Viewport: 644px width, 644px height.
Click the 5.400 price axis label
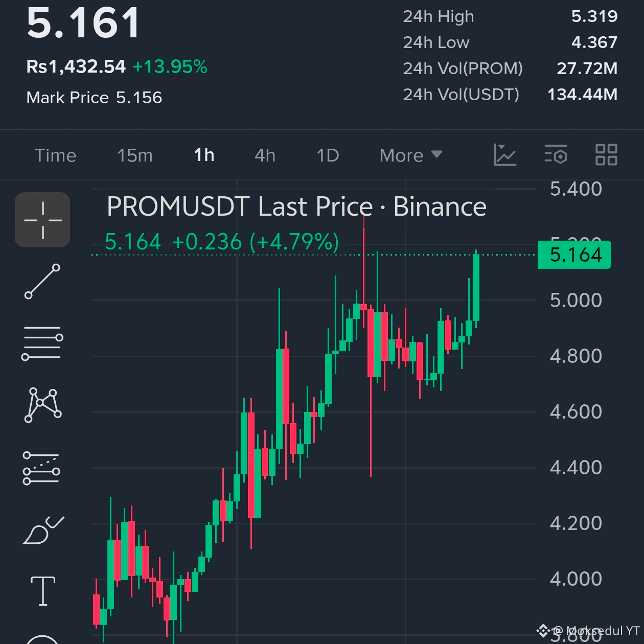coord(576,189)
